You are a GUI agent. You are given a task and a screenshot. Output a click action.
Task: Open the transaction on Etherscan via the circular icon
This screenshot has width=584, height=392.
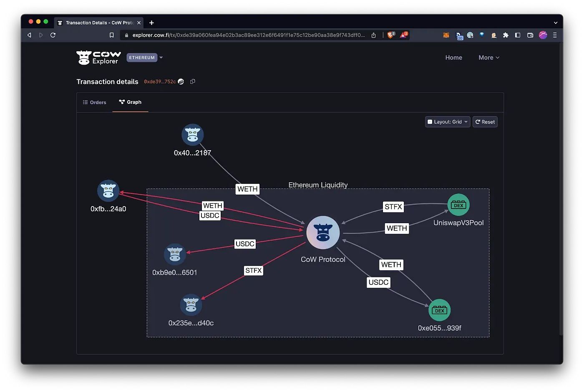click(181, 81)
